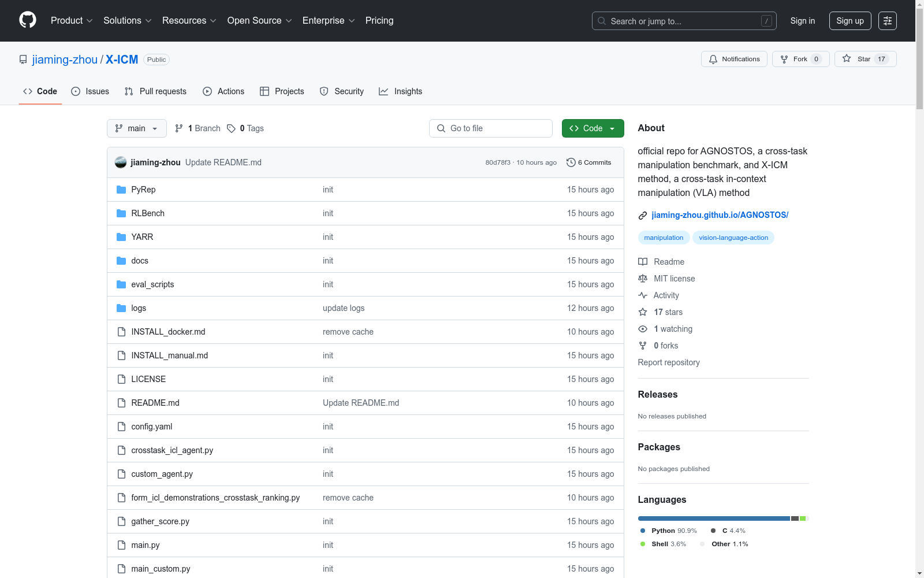Screen dimensions: 924x578
Task: Click the Python segment of languages bar
Action: 714,518
